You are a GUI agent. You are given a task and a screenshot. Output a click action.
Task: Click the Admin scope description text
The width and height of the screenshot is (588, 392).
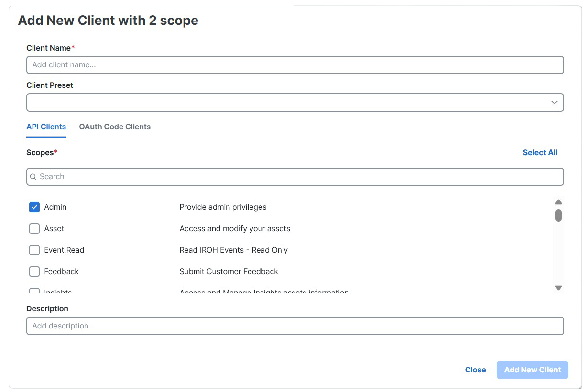(x=223, y=207)
